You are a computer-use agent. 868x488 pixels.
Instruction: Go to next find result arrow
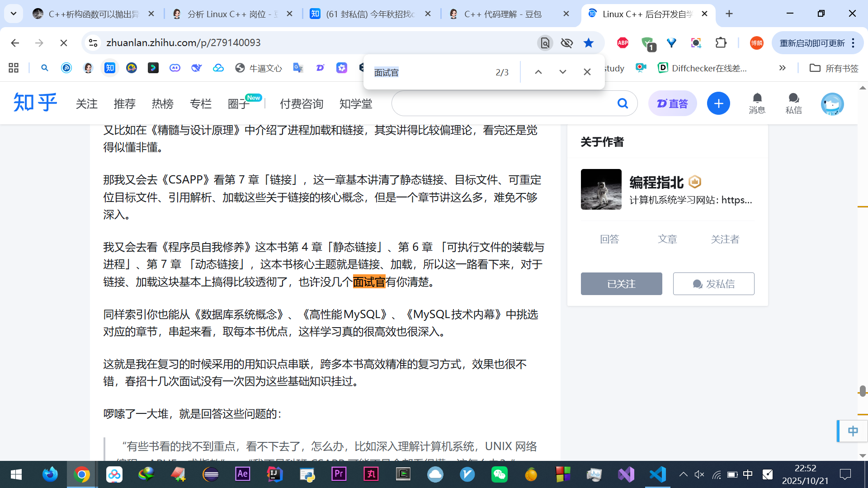tap(562, 72)
